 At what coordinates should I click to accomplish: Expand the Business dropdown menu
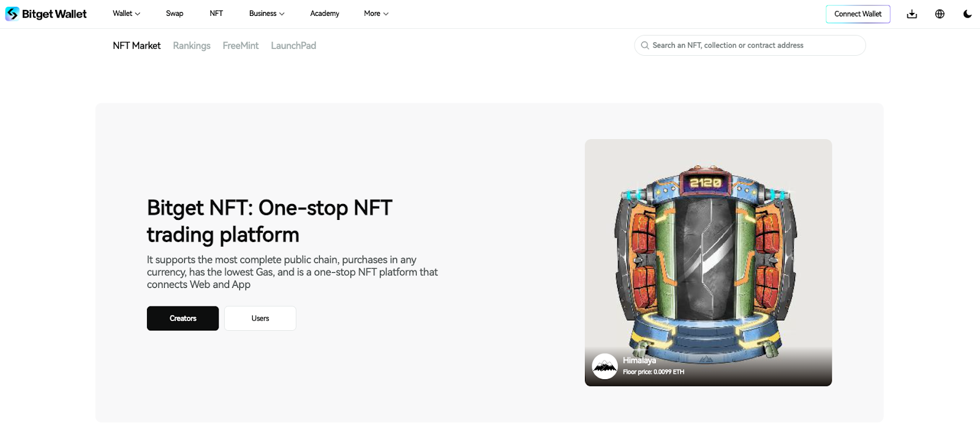click(x=266, y=13)
